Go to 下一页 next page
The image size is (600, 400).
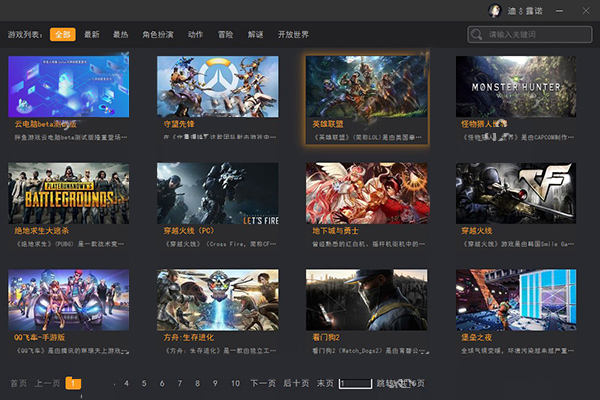(263, 383)
